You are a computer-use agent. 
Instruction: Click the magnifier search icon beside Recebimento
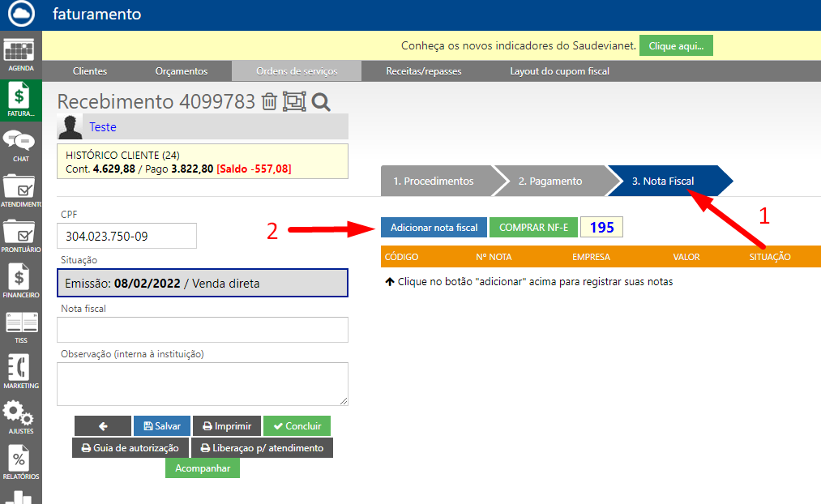321,102
